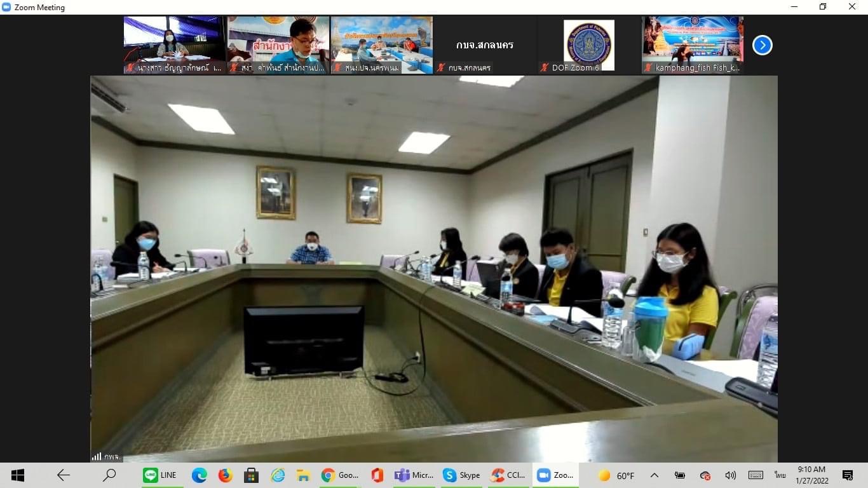Show next participants with blue arrow button
The width and height of the screenshot is (868, 488).
pos(762,45)
